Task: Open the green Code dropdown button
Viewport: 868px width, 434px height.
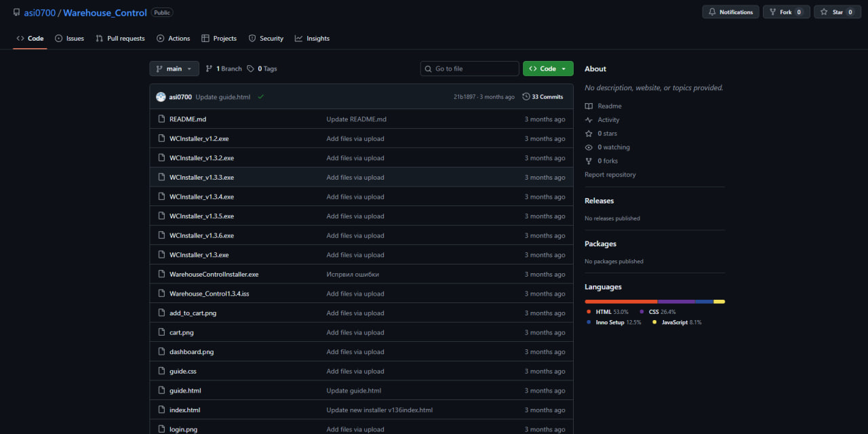Action: tap(548, 68)
